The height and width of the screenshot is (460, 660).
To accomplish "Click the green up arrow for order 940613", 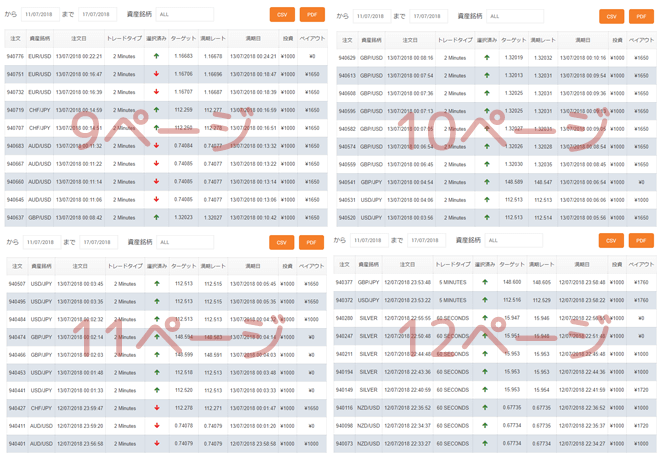I will pos(487,75).
